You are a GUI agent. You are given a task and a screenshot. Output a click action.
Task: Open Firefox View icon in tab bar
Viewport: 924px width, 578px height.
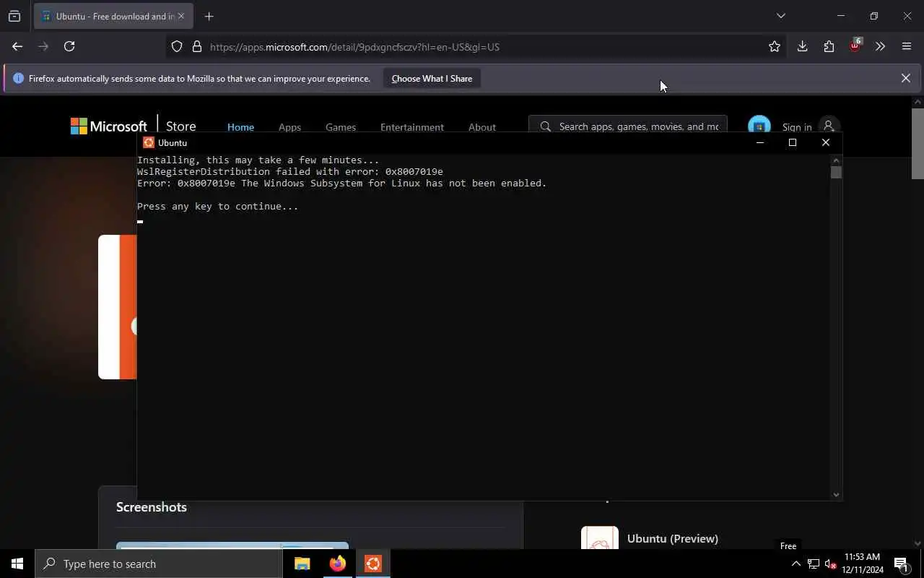point(14,16)
